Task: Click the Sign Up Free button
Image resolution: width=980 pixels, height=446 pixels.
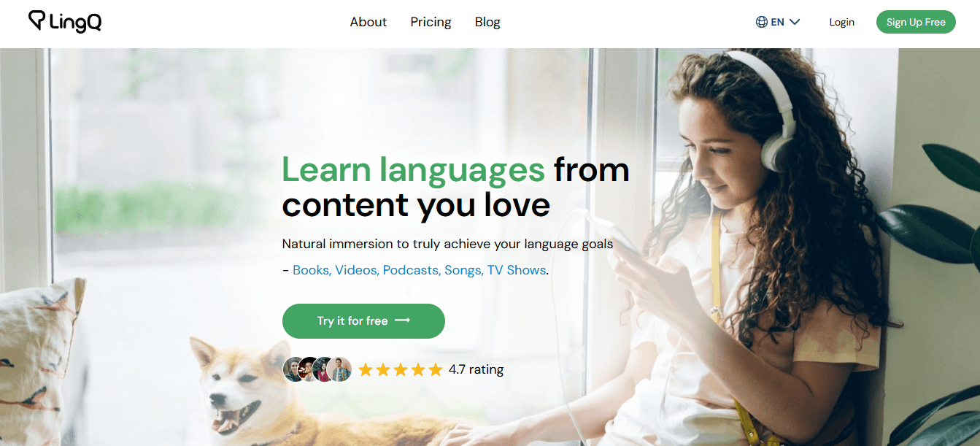Action: [x=916, y=22]
